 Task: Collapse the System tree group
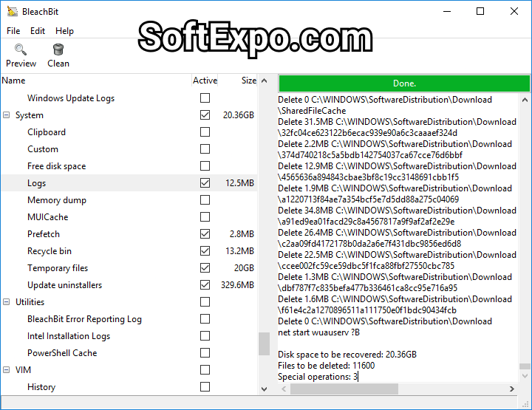click(7, 115)
